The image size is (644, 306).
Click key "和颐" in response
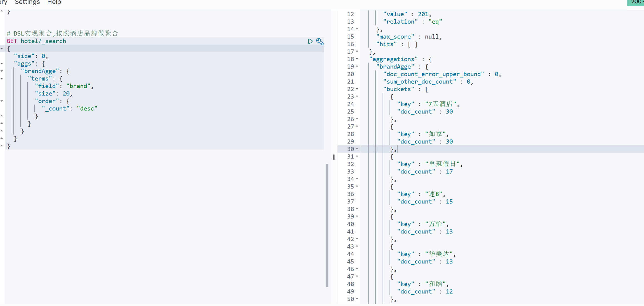pos(435,284)
